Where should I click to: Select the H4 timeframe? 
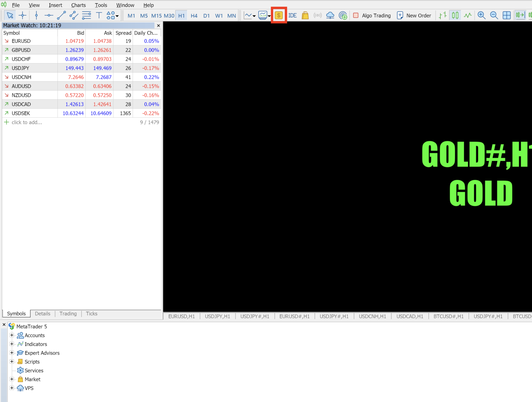coord(194,16)
